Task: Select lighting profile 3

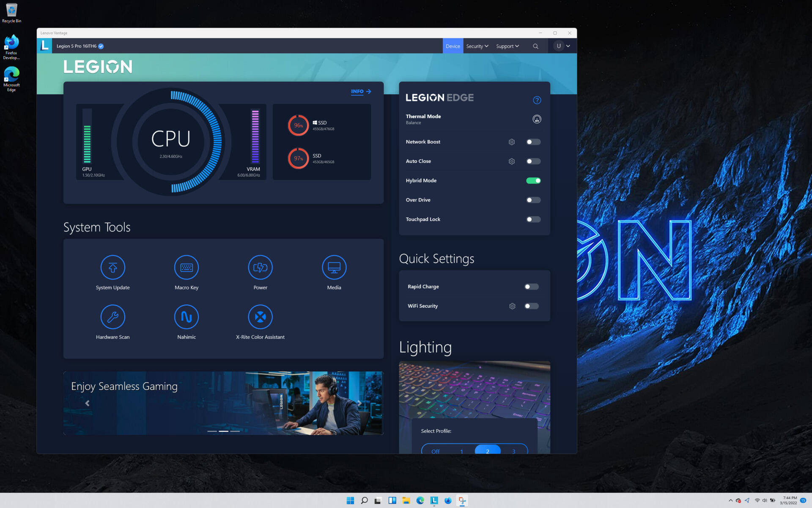Action: (x=514, y=451)
